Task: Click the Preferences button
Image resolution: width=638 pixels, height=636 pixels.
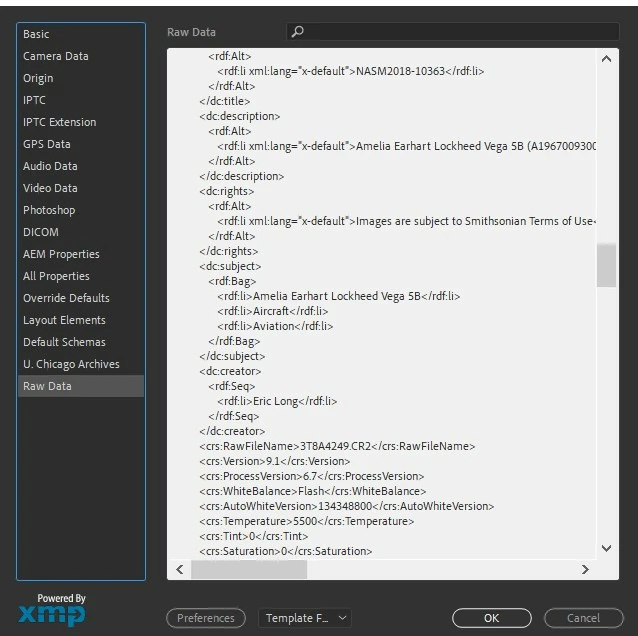Action: [x=206, y=618]
